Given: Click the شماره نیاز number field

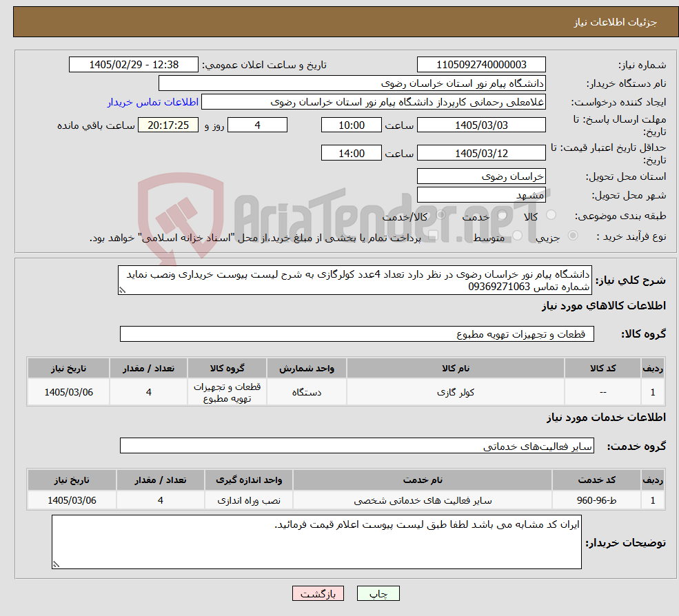Looking at the screenshot, I should coord(481,65).
